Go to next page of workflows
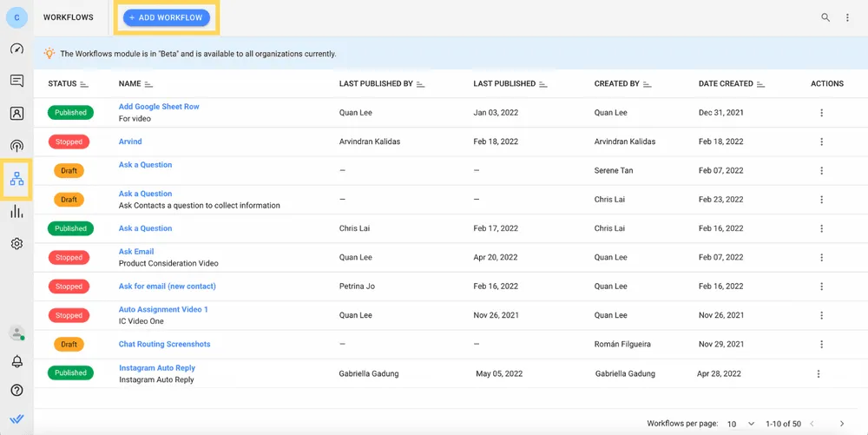The image size is (868, 435). (x=842, y=424)
